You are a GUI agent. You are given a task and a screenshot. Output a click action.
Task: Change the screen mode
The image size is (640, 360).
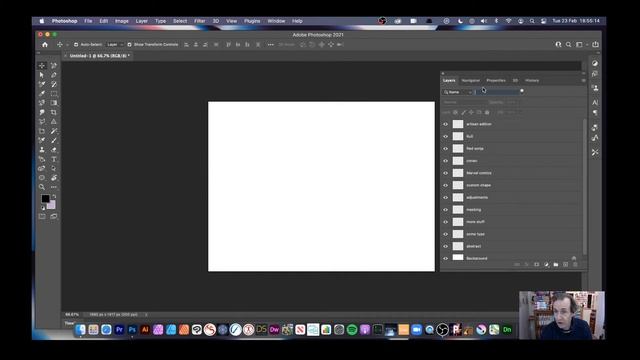coord(53,216)
